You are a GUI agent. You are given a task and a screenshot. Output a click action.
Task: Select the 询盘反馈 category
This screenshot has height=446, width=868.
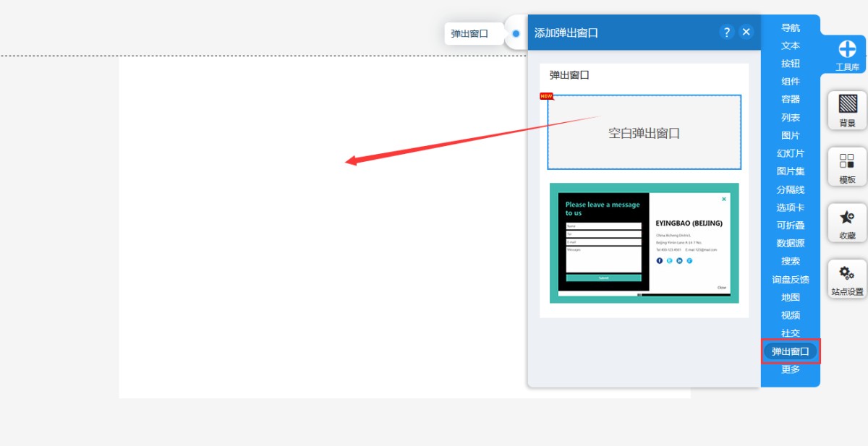click(x=791, y=279)
